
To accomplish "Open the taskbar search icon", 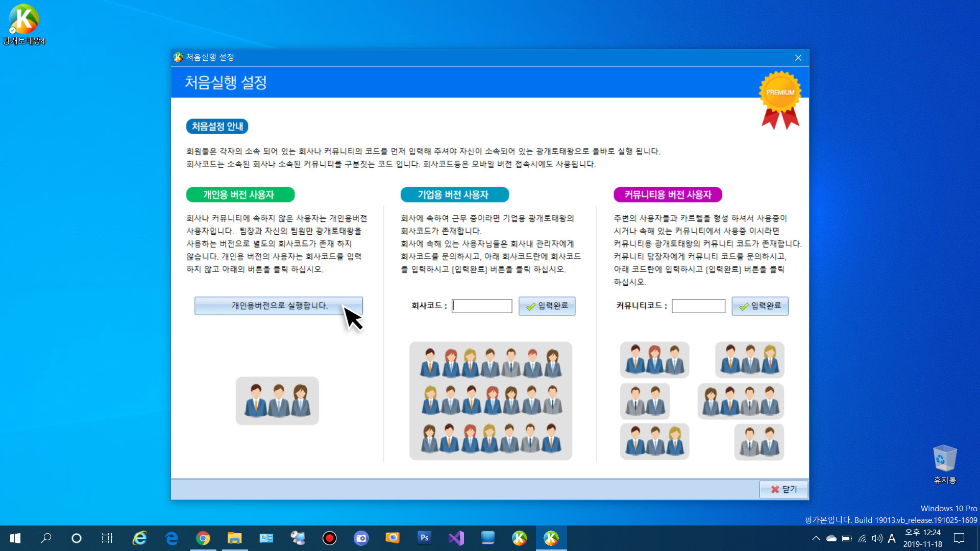I will pyautogui.click(x=46, y=538).
